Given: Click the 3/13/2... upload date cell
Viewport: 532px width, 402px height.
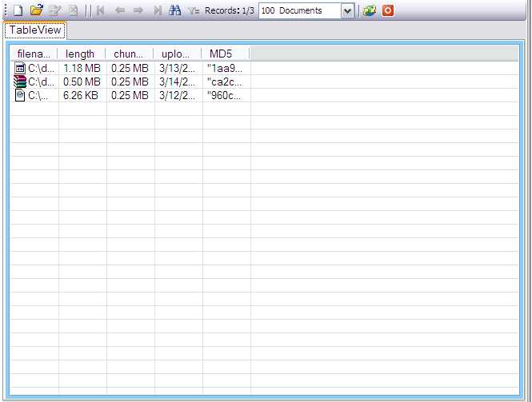Looking at the screenshot, I should point(178,68).
